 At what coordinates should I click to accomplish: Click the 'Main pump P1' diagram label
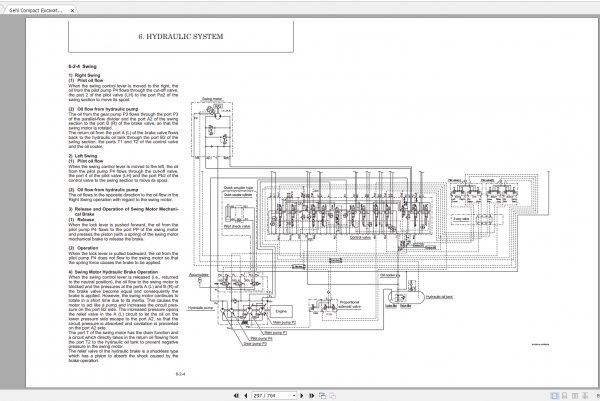tap(275, 333)
